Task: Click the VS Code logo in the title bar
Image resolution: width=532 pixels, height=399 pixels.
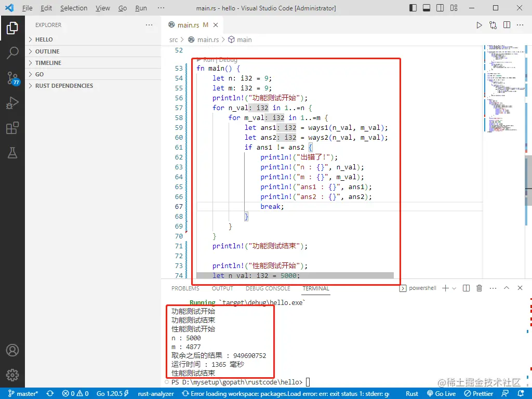Action: 9,8
